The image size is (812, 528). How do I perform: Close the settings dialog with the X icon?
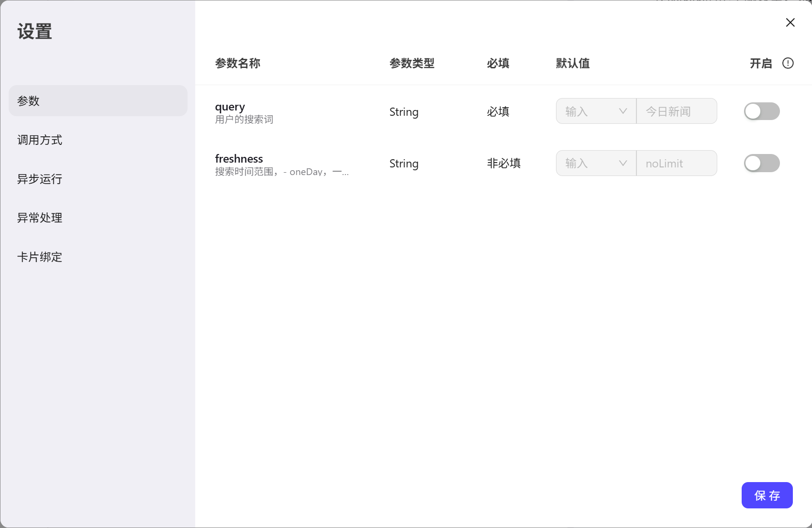(790, 22)
